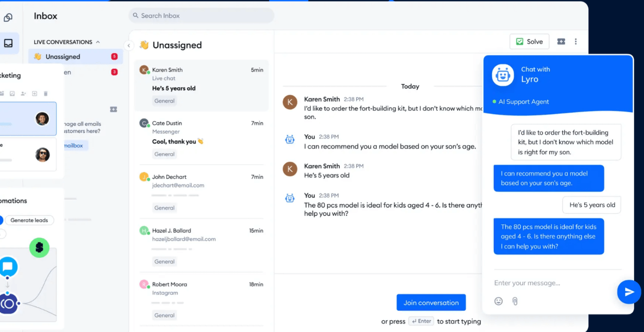Select the Generate leads chip
The image size is (644, 332).
pos(29,220)
